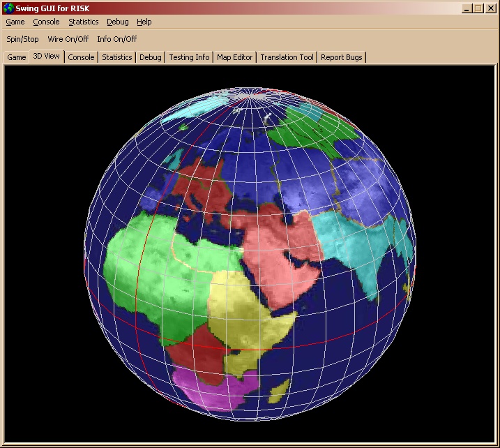
Task: Open the Help menu
Action: tap(144, 22)
